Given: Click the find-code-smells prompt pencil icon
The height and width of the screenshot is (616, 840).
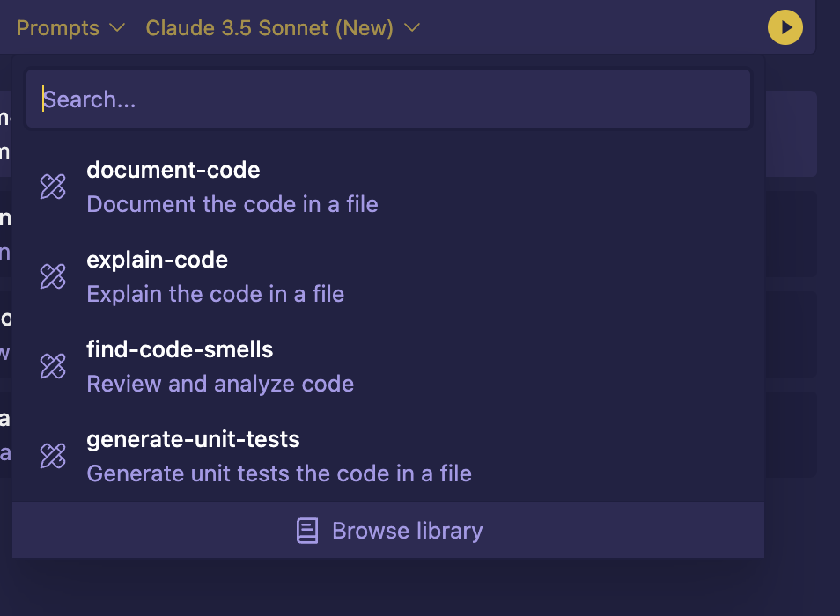Looking at the screenshot, I should [53, 366].
